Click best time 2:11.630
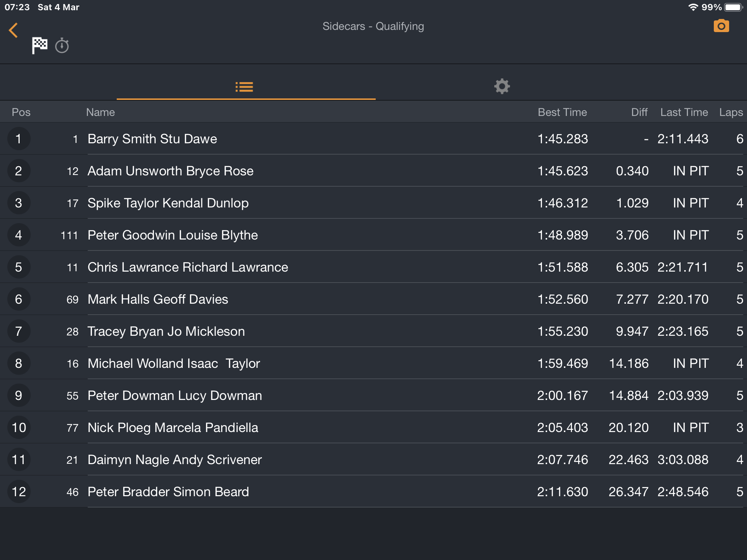The height and width of the screenshot is (560, 747). (563, 492)
